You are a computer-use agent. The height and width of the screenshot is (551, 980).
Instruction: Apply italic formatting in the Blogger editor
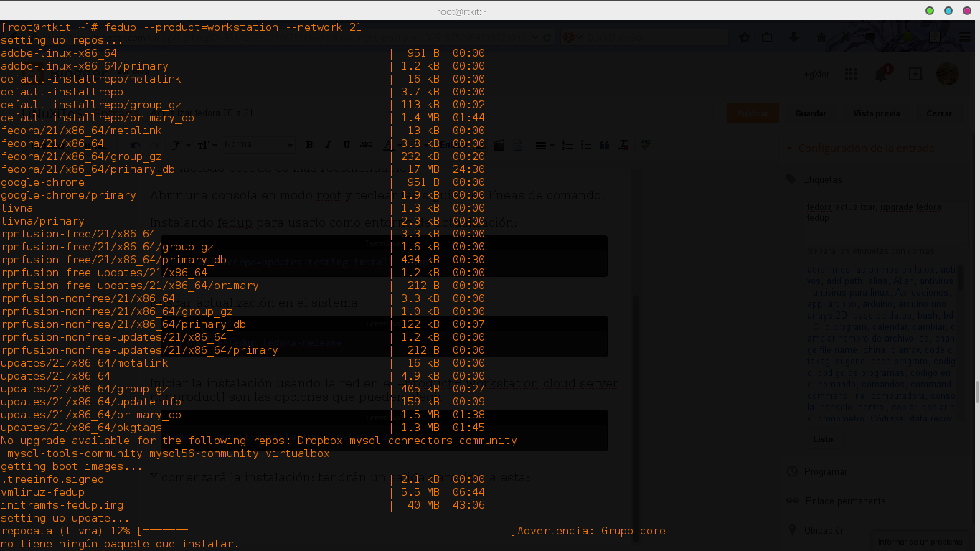coord(328,145)
